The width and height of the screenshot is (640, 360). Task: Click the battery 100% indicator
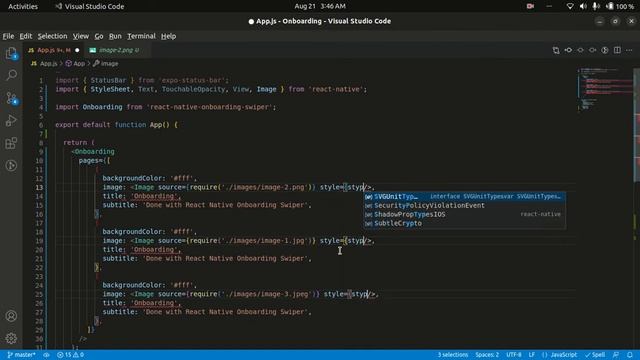click(620, 6)
